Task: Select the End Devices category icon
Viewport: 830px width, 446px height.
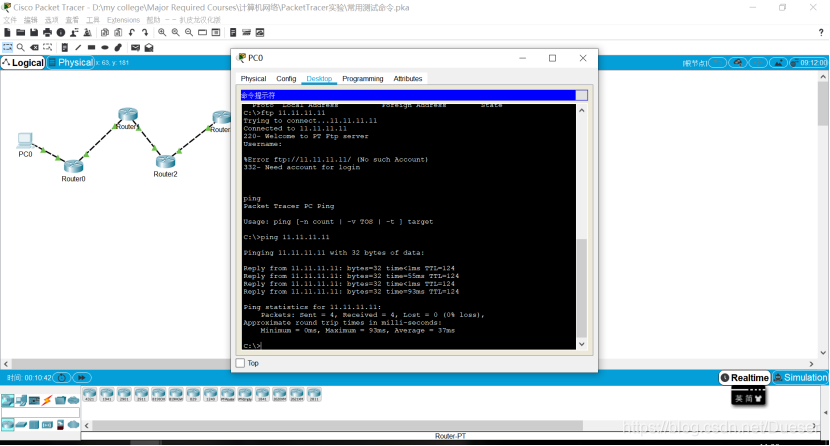Action: point(21,401)
